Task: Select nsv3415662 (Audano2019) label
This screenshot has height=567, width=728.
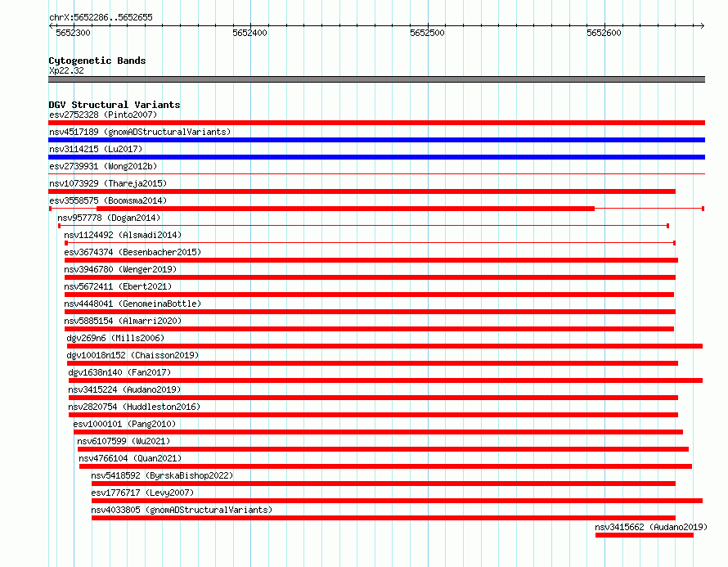Action: pos(651,527)
